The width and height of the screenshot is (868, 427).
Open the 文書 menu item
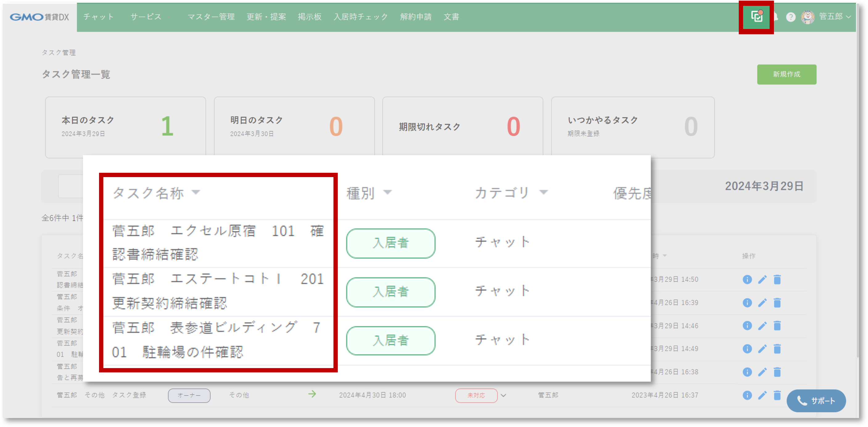[x=452, y=17]
